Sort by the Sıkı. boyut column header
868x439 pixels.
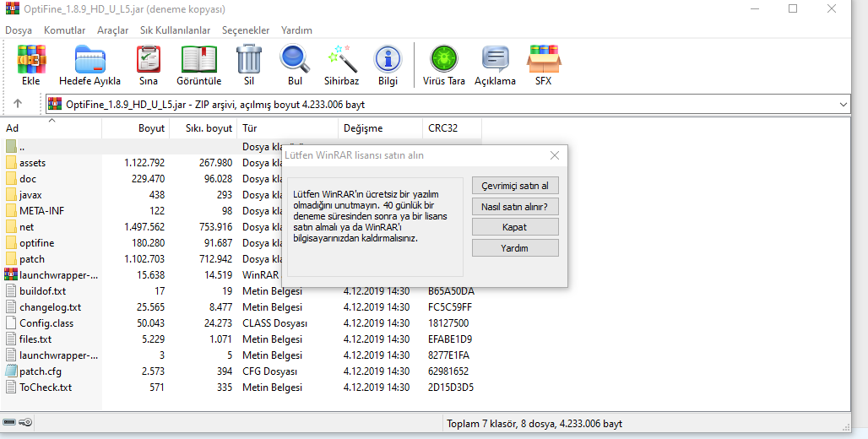pyautogui.click(x=203, y=127)
